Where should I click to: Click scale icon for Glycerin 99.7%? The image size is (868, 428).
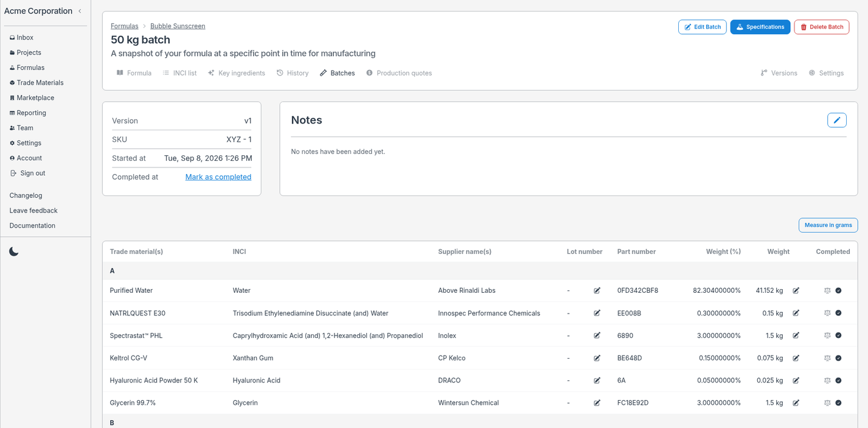(x=827, y=403)
